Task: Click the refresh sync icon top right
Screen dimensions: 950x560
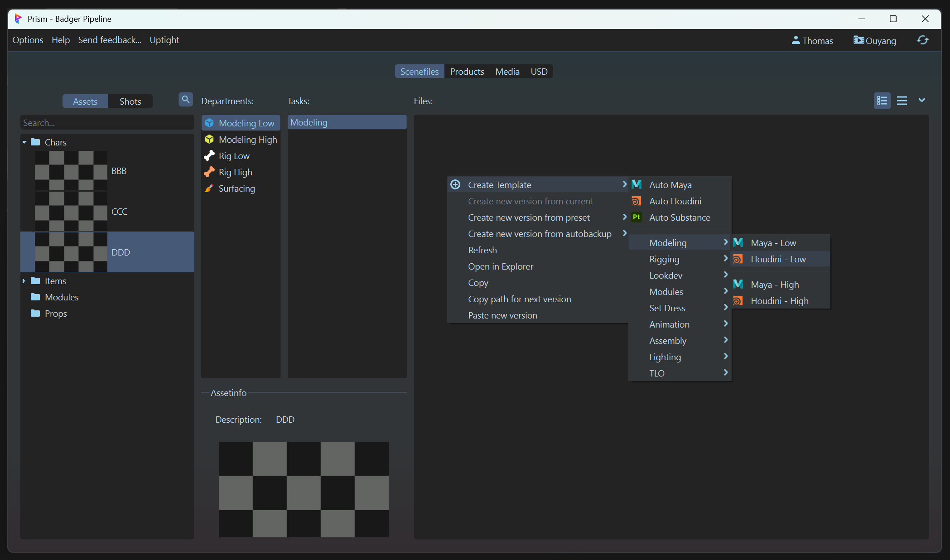Action: pos(923,40)
